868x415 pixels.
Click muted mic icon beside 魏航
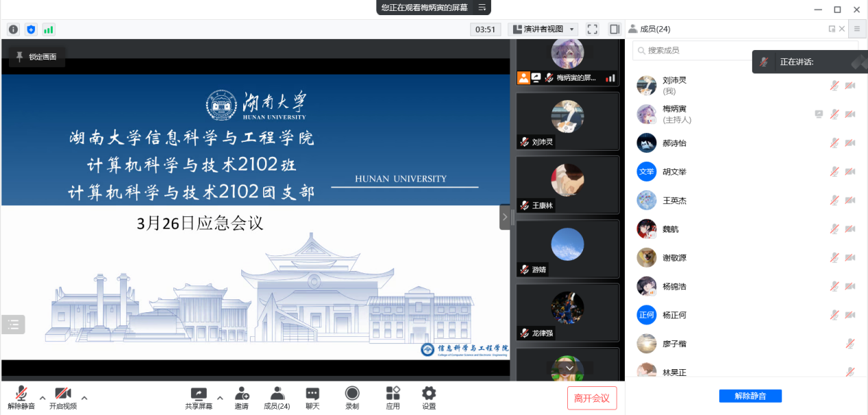[834, 229]
